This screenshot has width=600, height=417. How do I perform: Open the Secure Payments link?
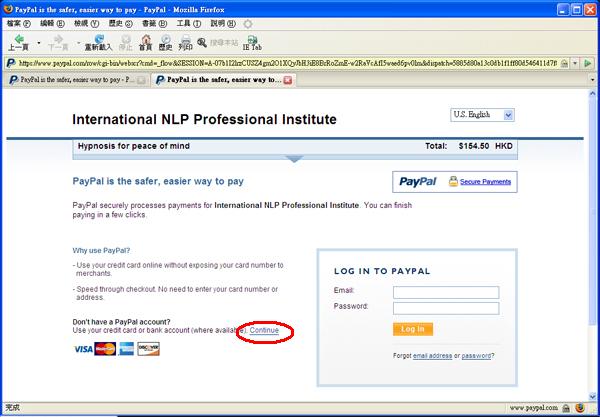click(x=485, y=182)
